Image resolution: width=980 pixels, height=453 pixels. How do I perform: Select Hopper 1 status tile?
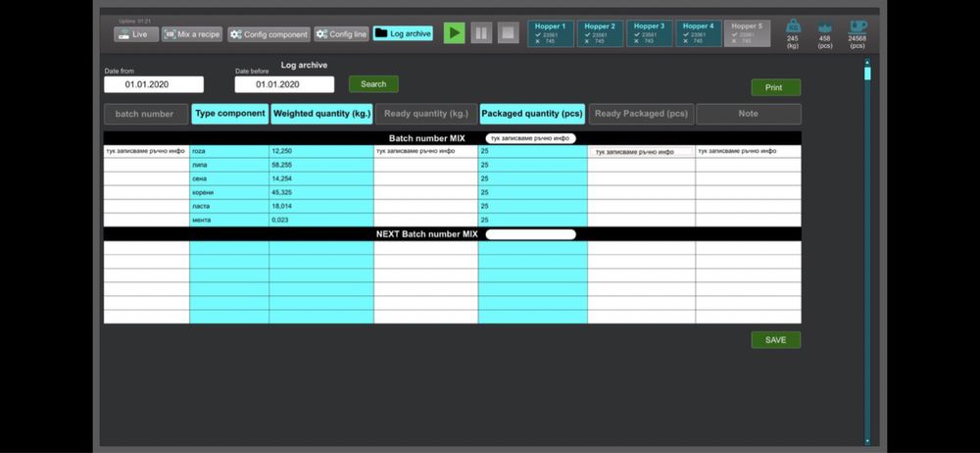pyautogui.click(x=551, y=33)
